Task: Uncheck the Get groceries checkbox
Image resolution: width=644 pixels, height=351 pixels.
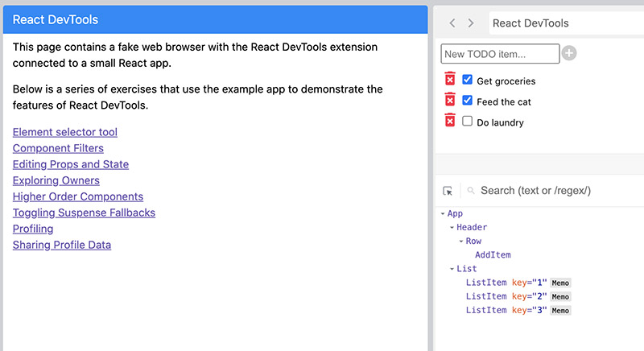Action: pyautogui.click(x=468, y=80)
